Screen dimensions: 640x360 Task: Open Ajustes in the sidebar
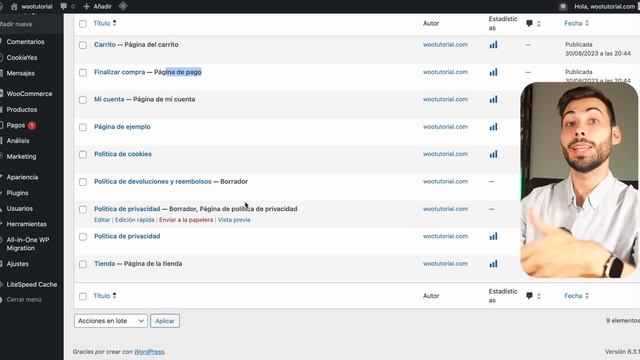(18, 264)
